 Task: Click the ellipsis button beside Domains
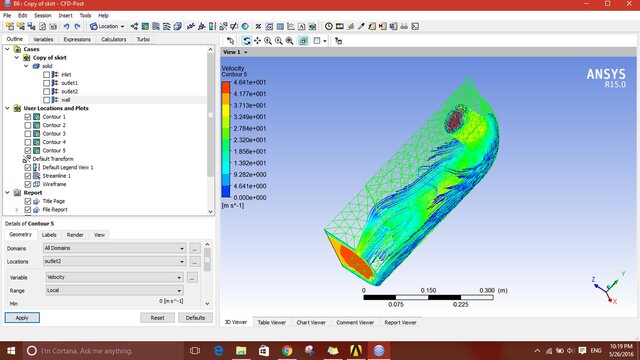click(195, 248)
